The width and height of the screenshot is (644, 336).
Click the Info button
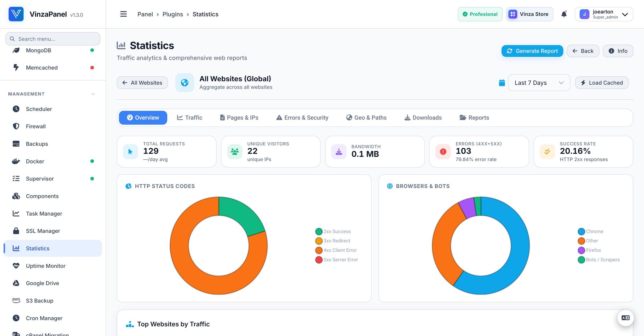point(618,51)
